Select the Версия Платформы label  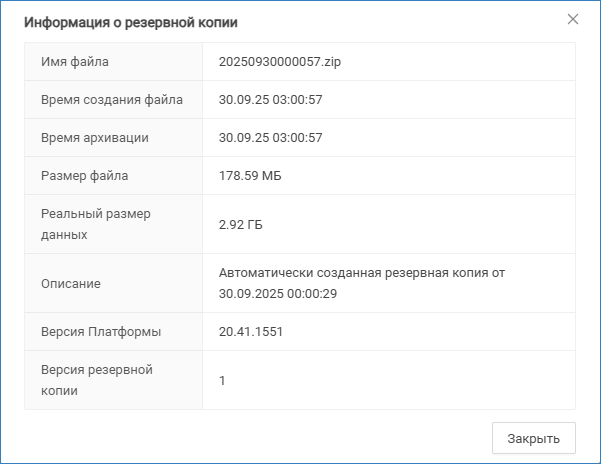pyautogui.click(x=101, y=331)
